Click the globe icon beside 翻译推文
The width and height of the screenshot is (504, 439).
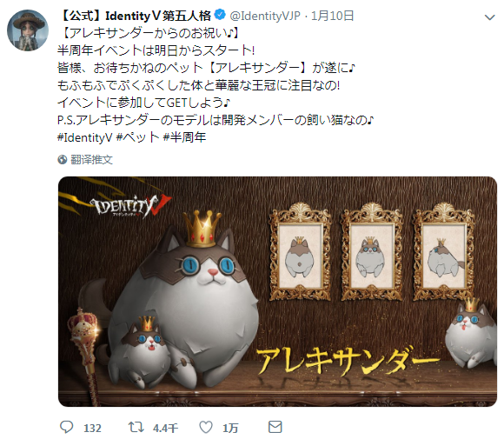tap(63, 160)
